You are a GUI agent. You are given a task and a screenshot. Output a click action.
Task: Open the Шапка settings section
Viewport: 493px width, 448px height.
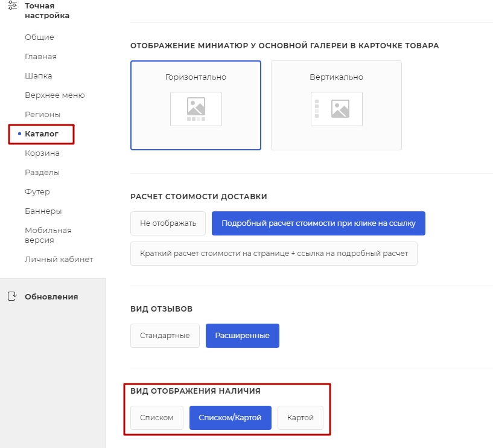[39, 76]
